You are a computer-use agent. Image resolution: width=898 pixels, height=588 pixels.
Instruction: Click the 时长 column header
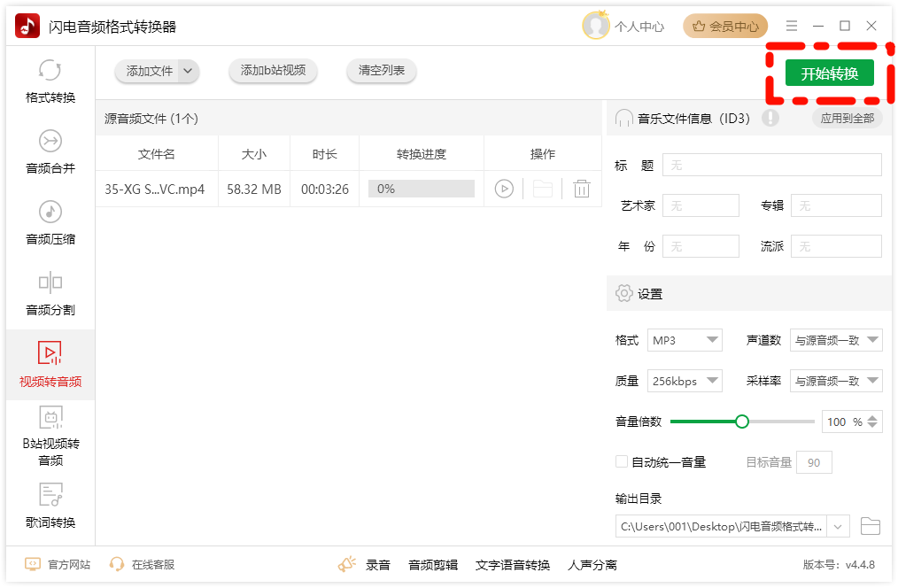[x=324, y=153]
